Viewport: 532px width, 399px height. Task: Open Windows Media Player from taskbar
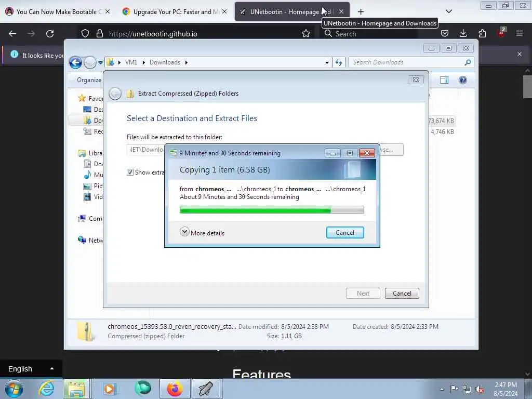point(109,389)
